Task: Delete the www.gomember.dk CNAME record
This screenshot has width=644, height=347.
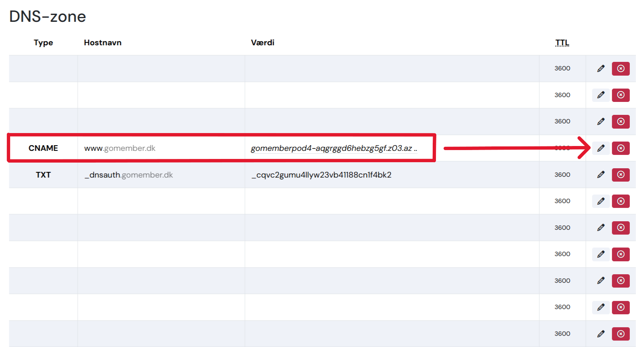Action: coord(621,148)
